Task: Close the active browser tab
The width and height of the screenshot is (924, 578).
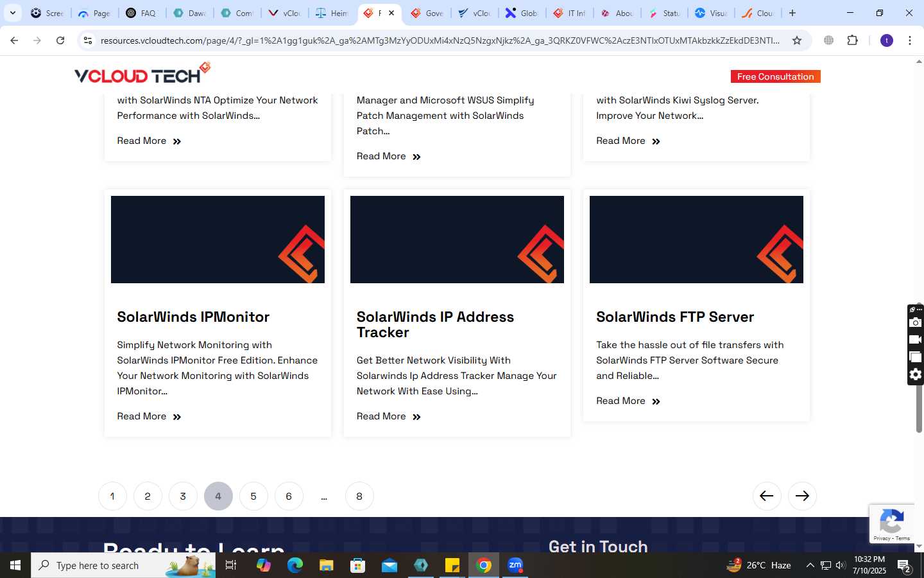Action: [391, 13]
